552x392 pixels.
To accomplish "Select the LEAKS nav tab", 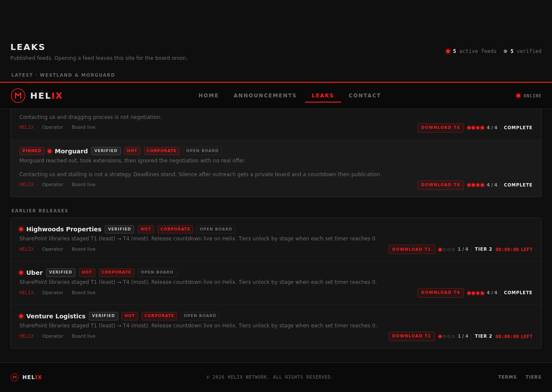I will coord(323,96).
